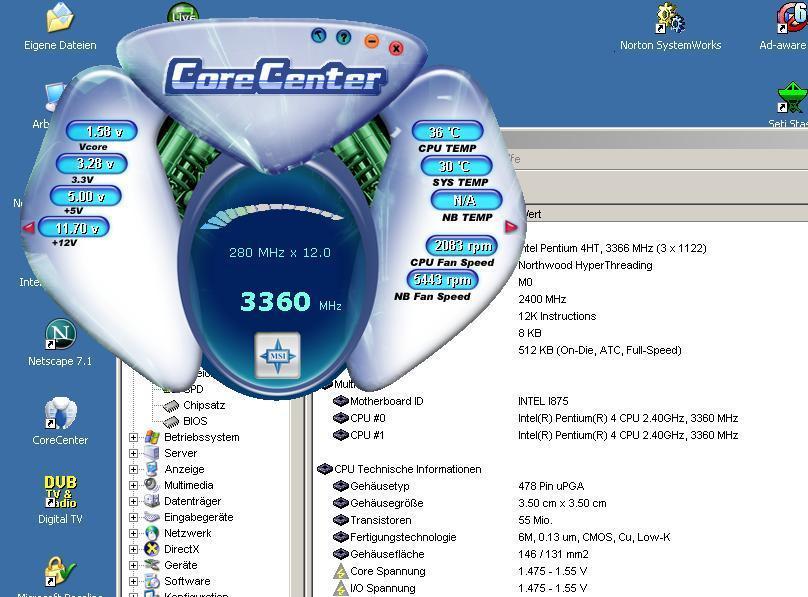Click CPU Technische Informationen heading
The height and width of the screenshot is (597, 808).
[x=408, y=469]
